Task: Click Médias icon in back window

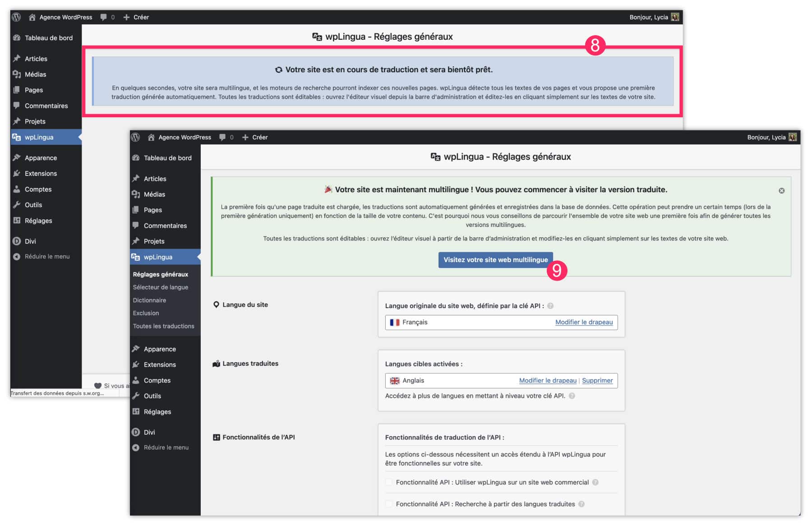Action: pos(17,74)
